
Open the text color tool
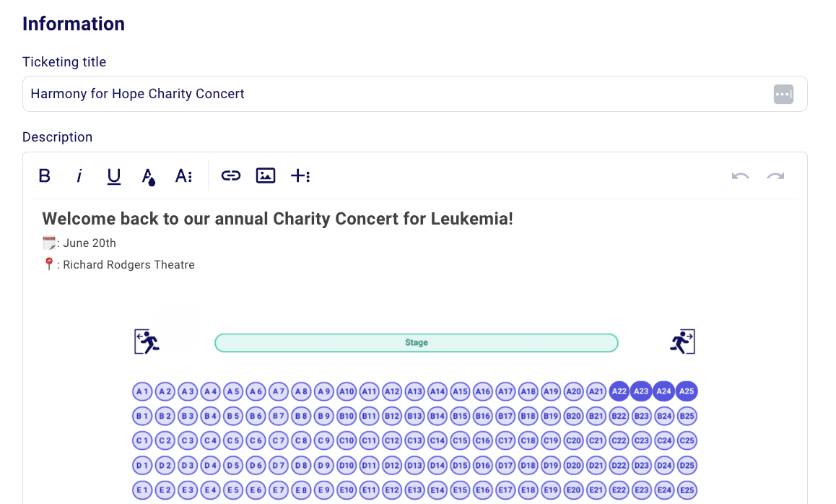[148, 175]
